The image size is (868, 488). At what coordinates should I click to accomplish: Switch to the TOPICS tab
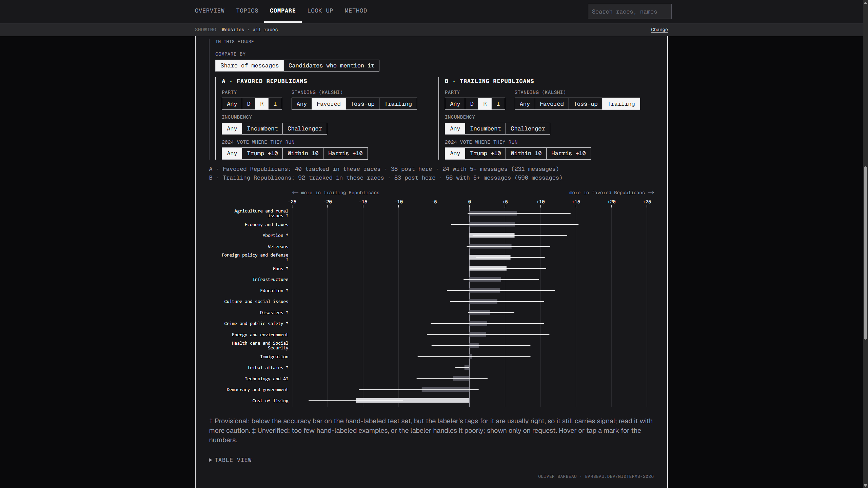tap(247, 11)
